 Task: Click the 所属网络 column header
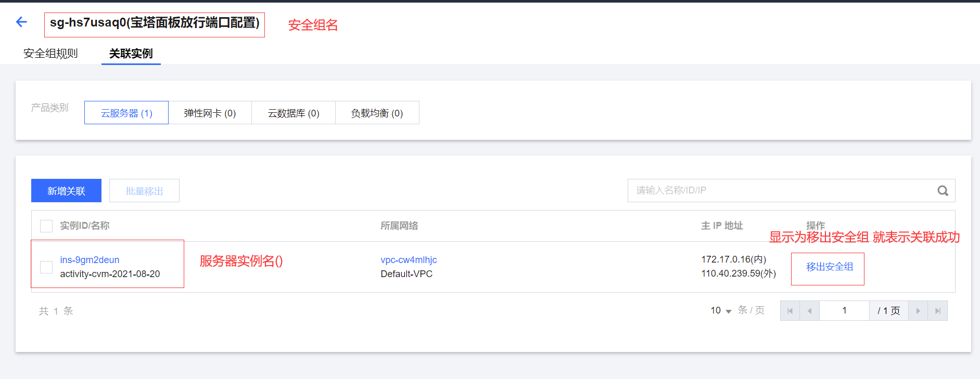pos(399,226)
